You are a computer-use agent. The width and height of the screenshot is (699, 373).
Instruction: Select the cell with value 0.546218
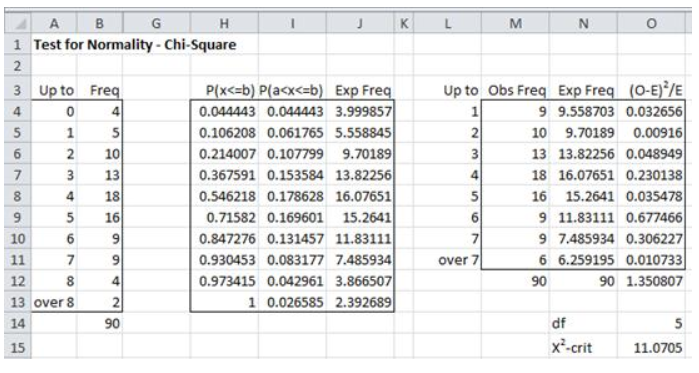[x=224, y=196]
